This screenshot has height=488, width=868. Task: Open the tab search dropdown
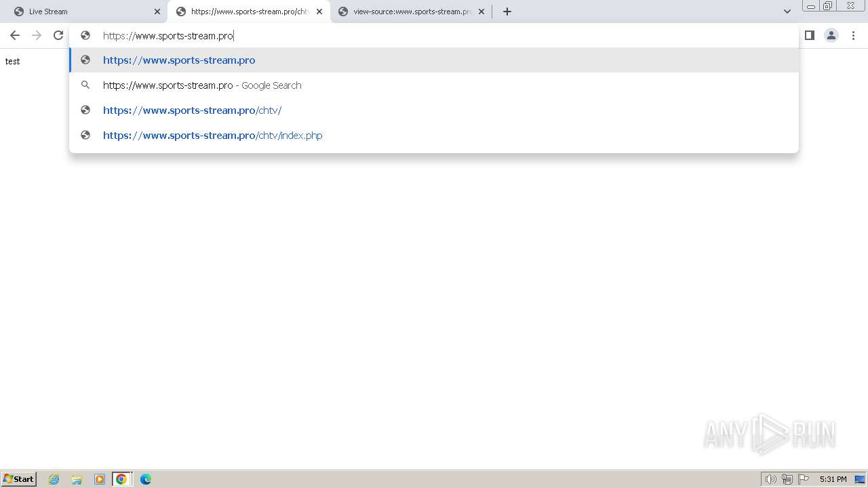[x=787, y=12]
